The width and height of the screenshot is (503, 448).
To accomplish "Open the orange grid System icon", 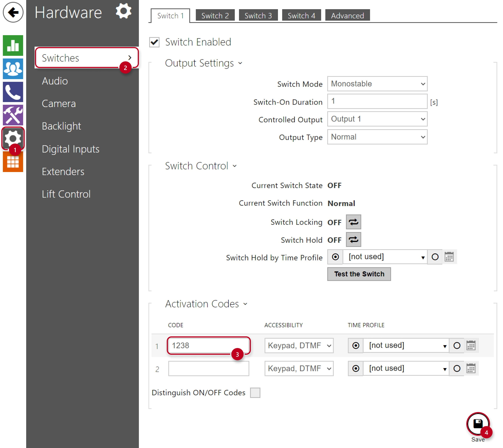I will point(13,162).
